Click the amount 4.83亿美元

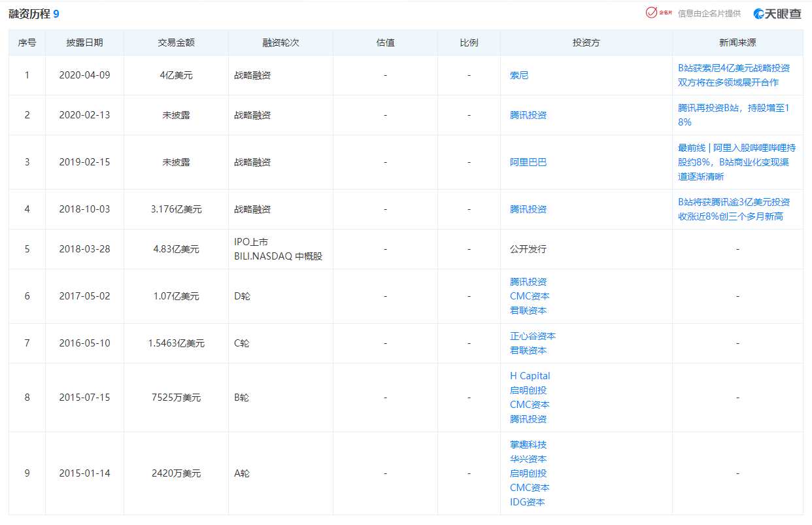tap(176, 249)
